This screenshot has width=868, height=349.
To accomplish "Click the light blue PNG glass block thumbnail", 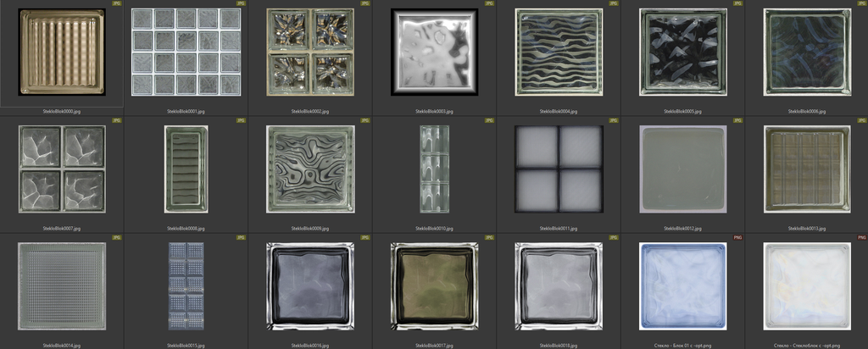I will pyautogui.click(x=682, y=286).
